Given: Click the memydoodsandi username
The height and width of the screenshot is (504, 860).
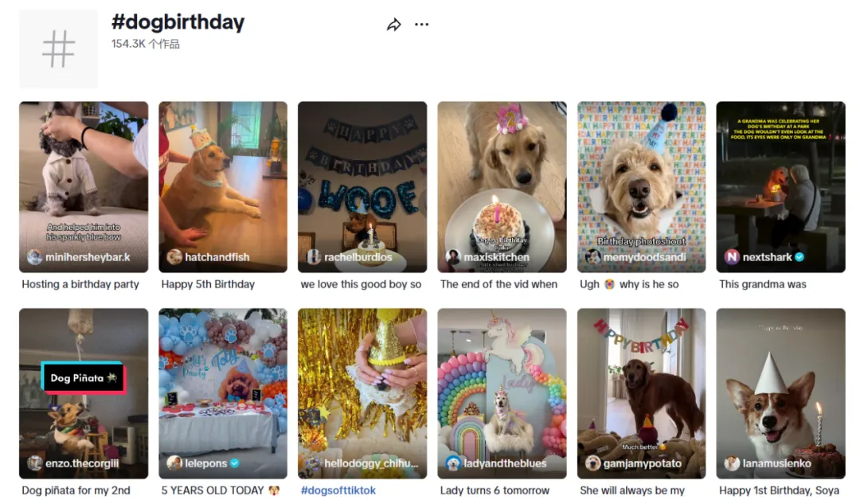Looking at the screenshot, I should pyautogui.click(x=643, y=257).
